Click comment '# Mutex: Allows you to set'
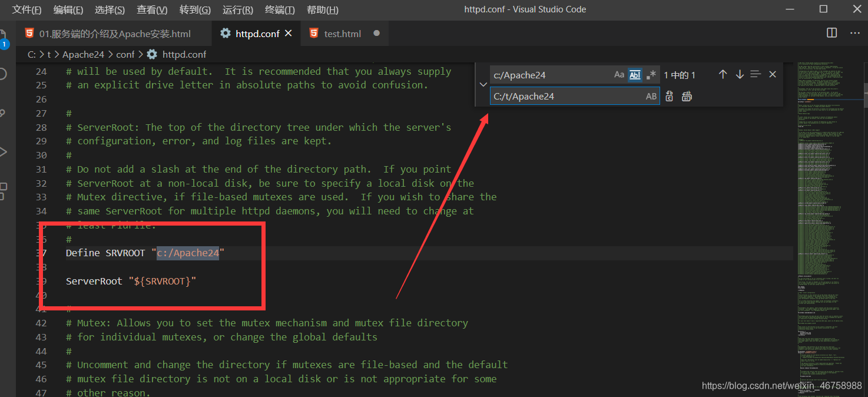The height and width of the screenshot is (397, 868). pos(267,323)
